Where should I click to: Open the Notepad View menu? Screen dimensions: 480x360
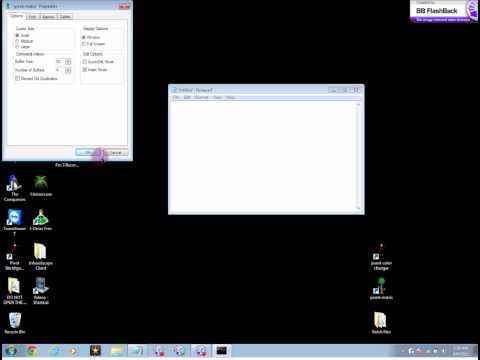point(218,97)
